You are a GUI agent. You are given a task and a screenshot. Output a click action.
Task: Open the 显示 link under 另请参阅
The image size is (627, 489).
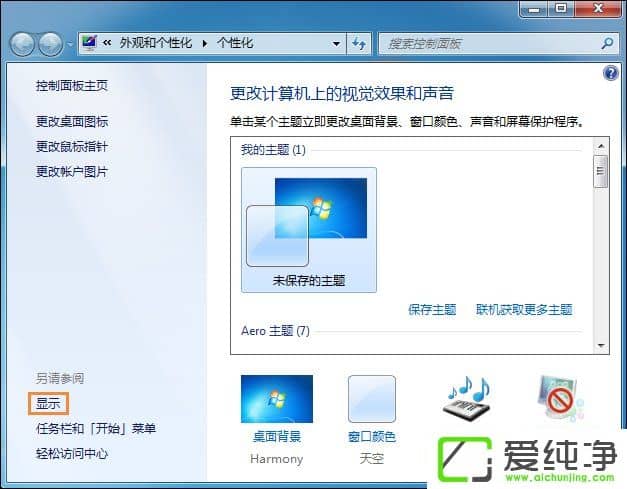tap(48, 403)
